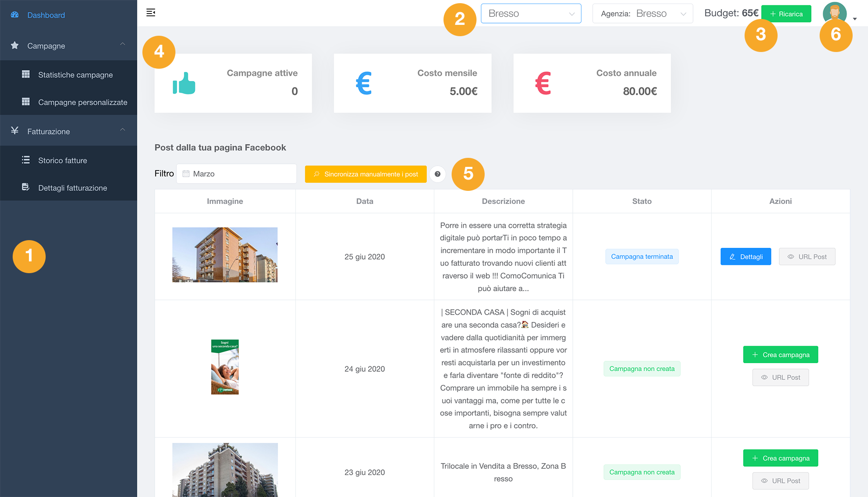
Task: Click the red euro Costo annuale icon
Action: [x=543, y=83]
